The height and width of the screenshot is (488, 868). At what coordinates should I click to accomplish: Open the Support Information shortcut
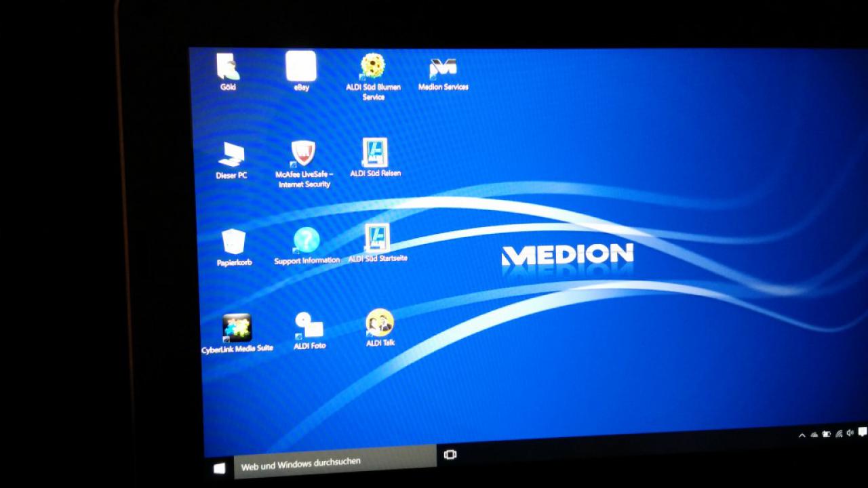click(x=307, y=246)
